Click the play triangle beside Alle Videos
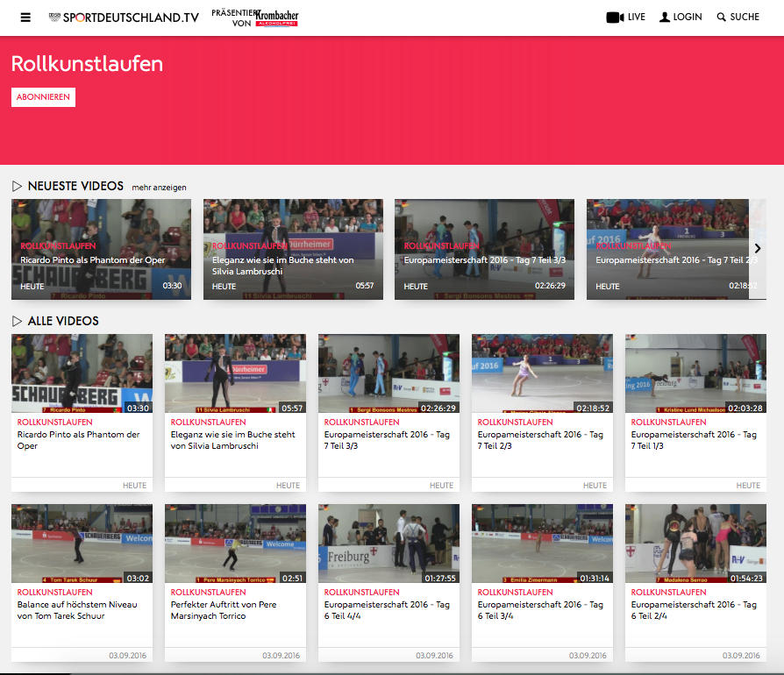The image size is (784, 675). click(x=17, y=321)
